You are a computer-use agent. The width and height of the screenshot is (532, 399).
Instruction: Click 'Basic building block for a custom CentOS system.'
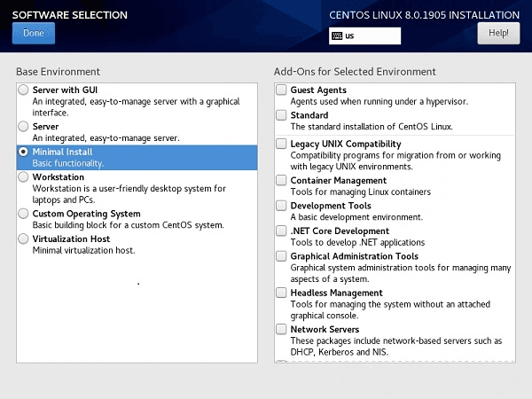point(129,225)
